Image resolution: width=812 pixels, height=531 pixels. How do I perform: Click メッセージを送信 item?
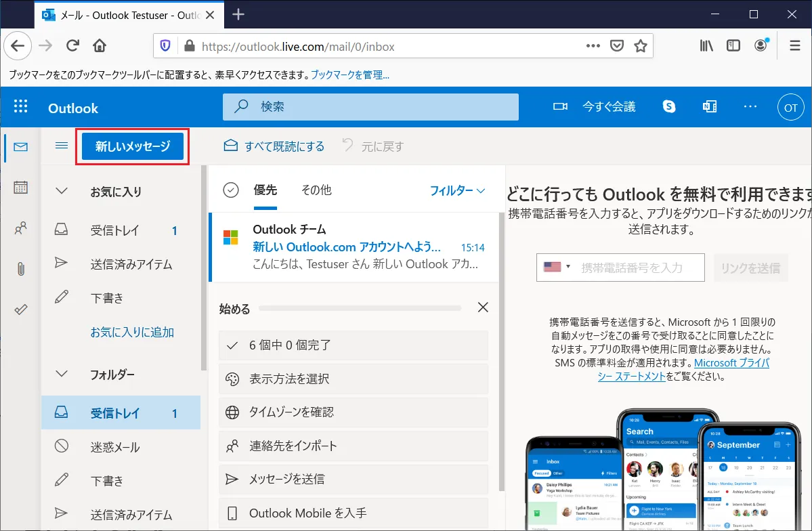pos(354,480)
